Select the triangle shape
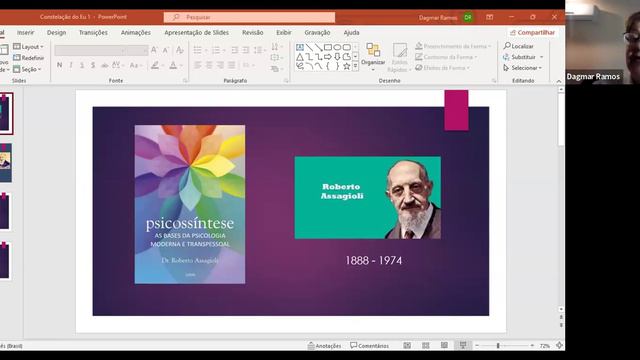640x360 pixels. click(x=300, y=57)
